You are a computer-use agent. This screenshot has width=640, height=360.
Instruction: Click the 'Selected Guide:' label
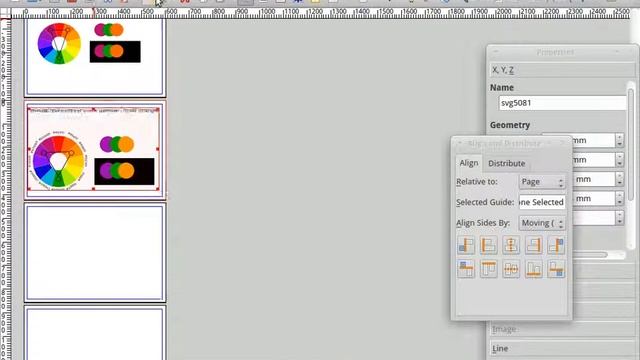(485, 202)
